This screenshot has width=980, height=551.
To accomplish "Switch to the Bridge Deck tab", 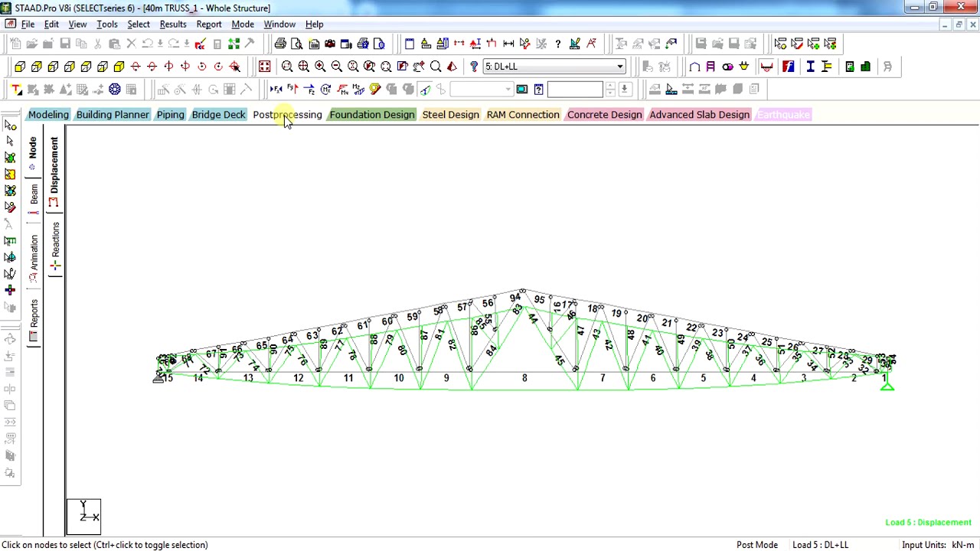I will pos(218,115).
